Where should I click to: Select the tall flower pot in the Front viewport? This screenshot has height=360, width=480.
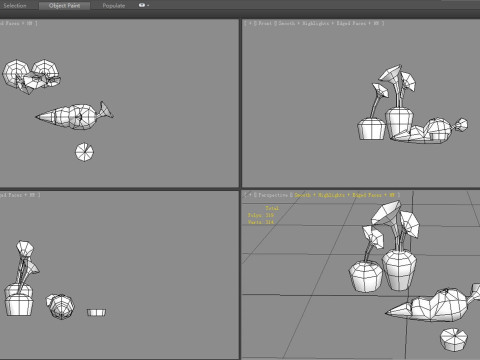pyautogui.click(x=399, y=122)
